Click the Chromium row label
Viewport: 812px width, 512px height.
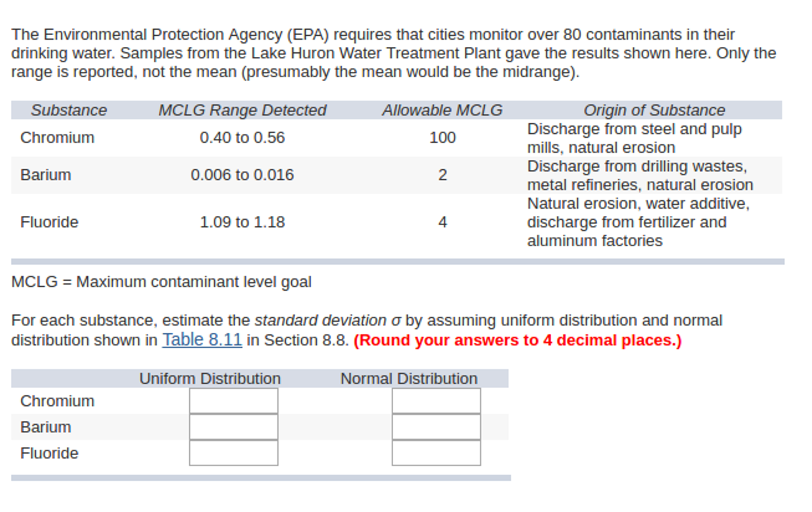click(57, 138)
